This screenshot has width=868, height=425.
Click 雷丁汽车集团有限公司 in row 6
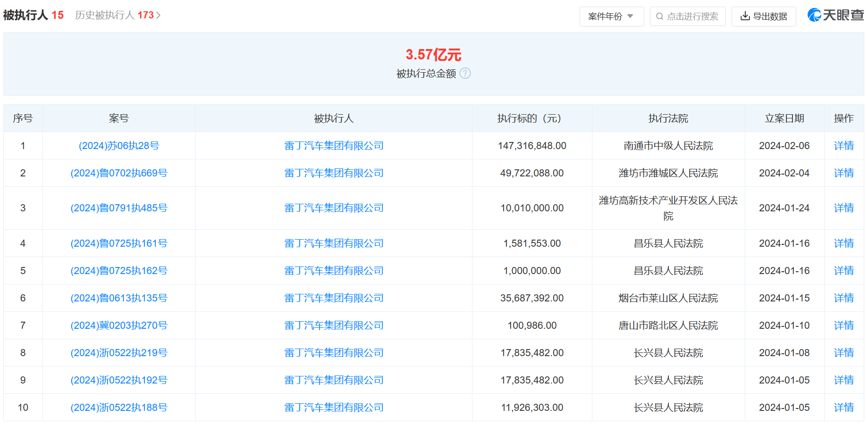pyautogui.click(x=334, y=298)
